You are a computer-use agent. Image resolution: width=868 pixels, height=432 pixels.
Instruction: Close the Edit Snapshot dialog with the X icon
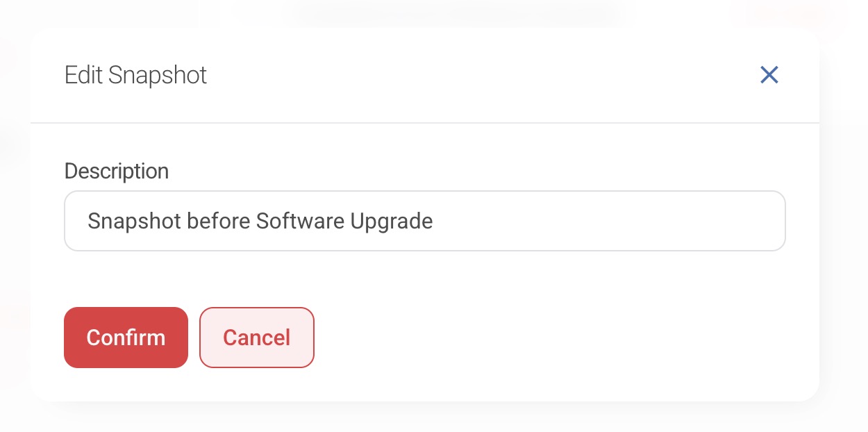coord(769,75)
